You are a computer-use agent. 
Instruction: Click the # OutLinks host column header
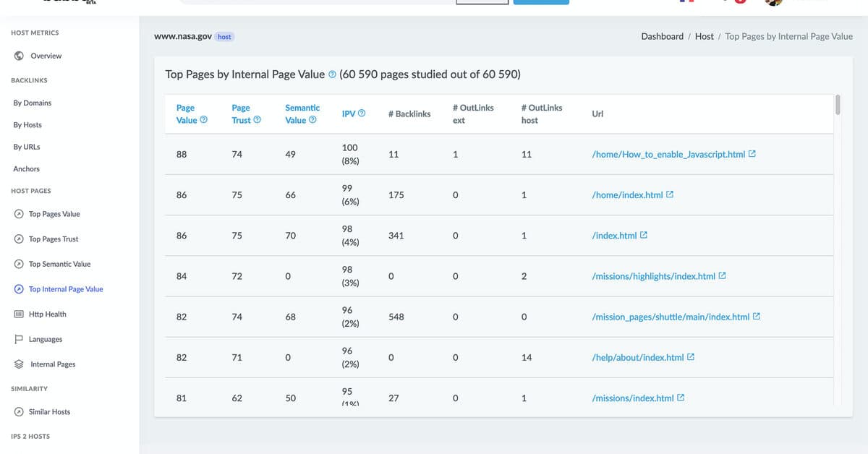(542, 113)
